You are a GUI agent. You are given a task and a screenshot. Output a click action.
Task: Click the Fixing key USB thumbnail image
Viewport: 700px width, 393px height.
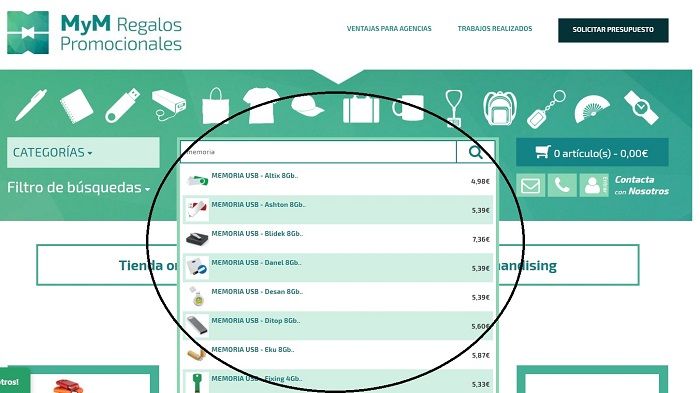click(x=197, y=383)
